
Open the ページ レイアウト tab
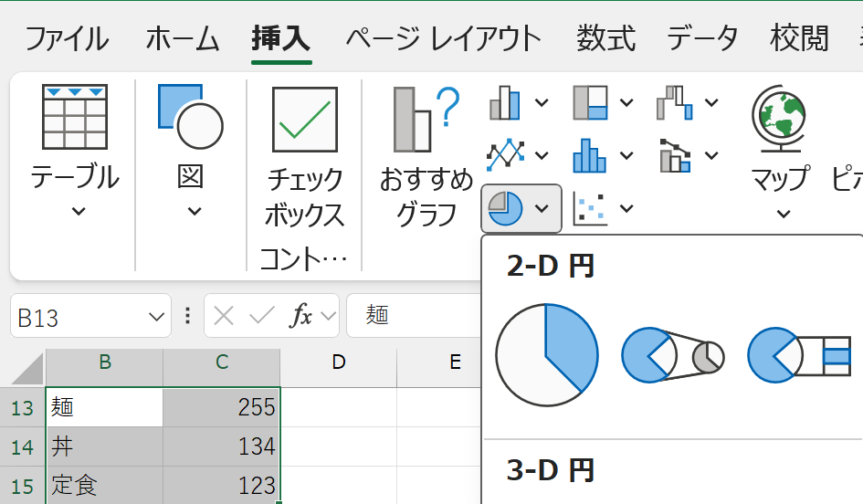point(443,38)
